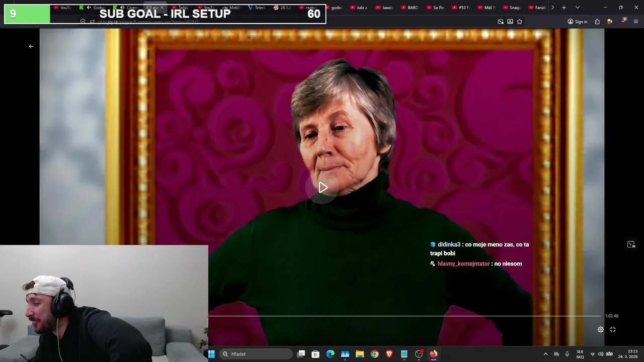Open a new browser tab
Screen dimensions: 644x362
[564, 8]
